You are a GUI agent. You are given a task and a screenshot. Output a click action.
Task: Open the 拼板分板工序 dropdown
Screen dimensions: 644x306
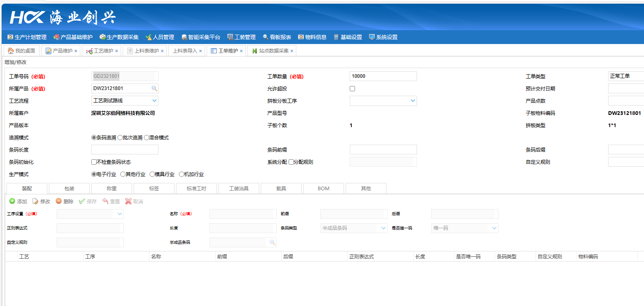[x=413, y=101]
